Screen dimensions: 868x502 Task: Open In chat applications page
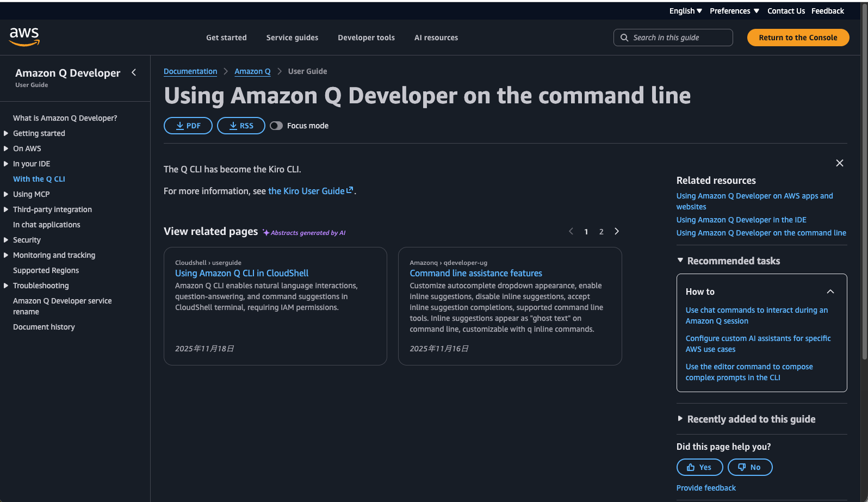click(47, 225)
